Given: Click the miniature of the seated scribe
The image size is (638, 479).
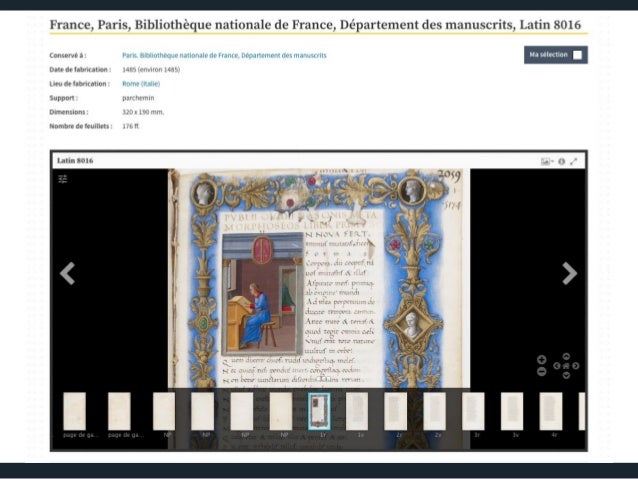Looking at the screenshot, I should (x=263, y=294).
